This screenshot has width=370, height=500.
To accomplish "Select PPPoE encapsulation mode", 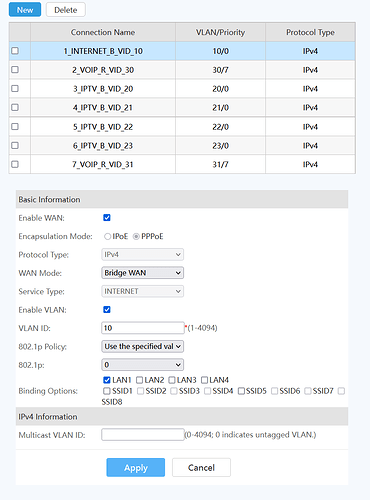I will tap(136, 236).
